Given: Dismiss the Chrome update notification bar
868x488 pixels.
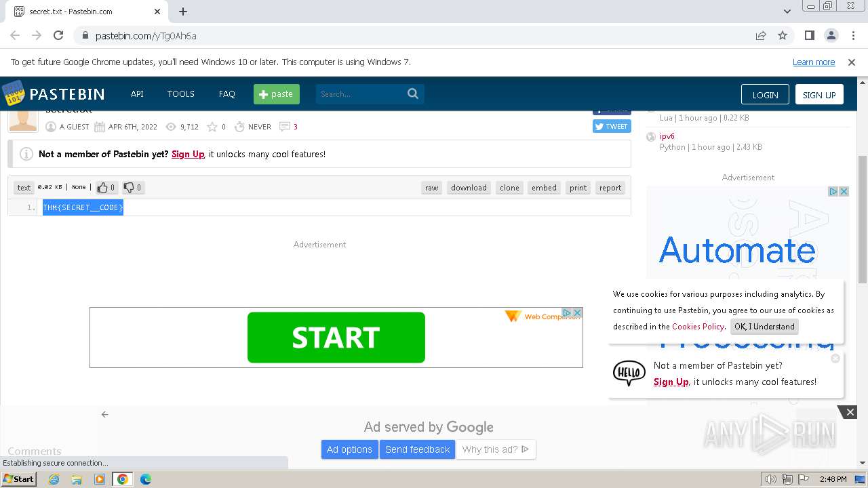Looking at the screenshot, I should (852, 62).
